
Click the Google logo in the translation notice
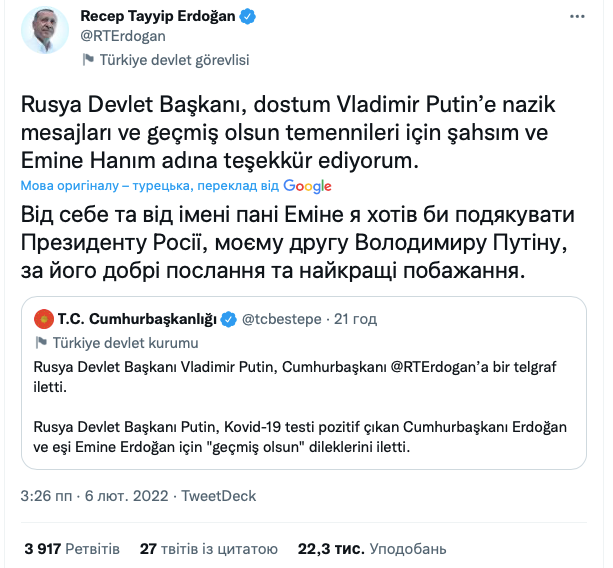point(307,186)
